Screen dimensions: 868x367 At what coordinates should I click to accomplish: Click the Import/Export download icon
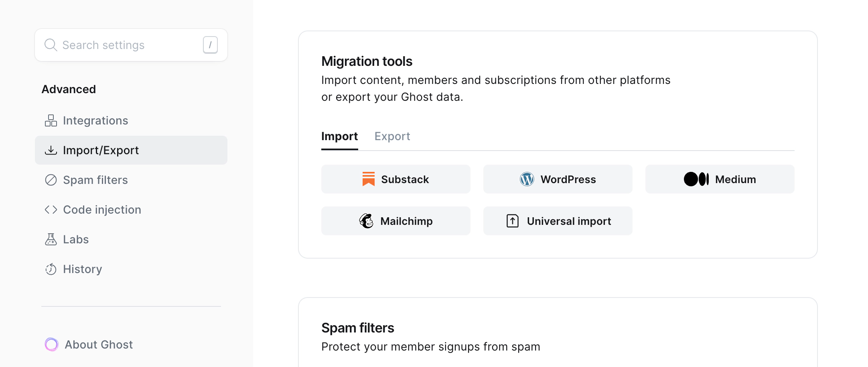[x=51, y=150]
